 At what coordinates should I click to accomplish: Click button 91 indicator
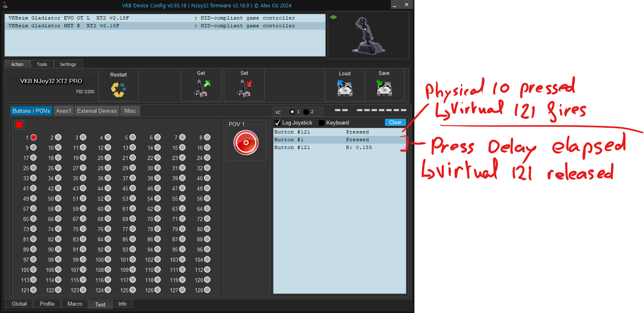point(83,250)
